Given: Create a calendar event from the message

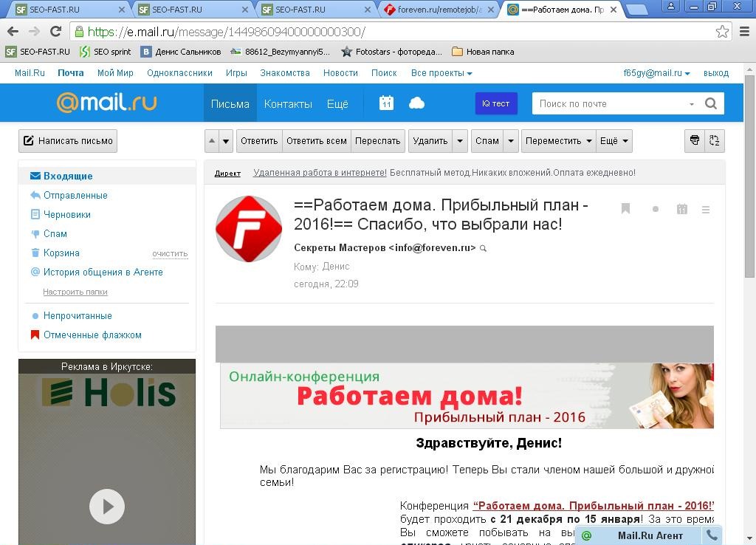Looking at the screenshot, I should click(681, 209).
